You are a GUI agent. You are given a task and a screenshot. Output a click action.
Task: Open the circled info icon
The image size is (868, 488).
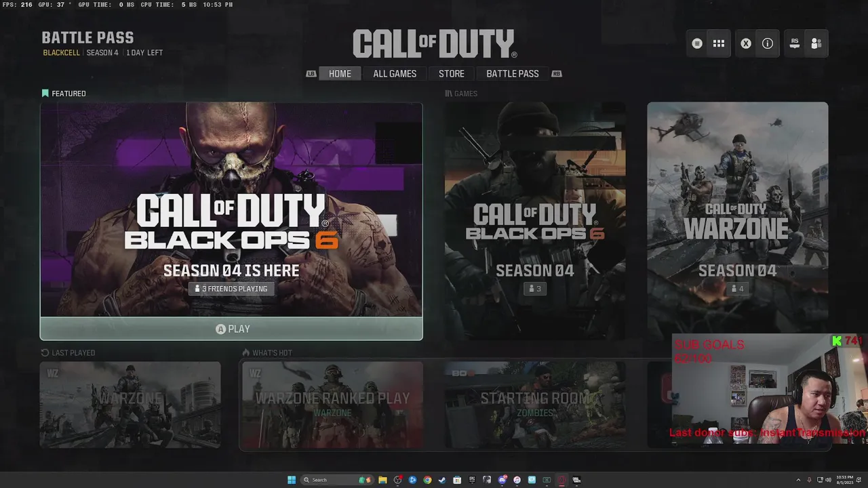coord(768,43)
